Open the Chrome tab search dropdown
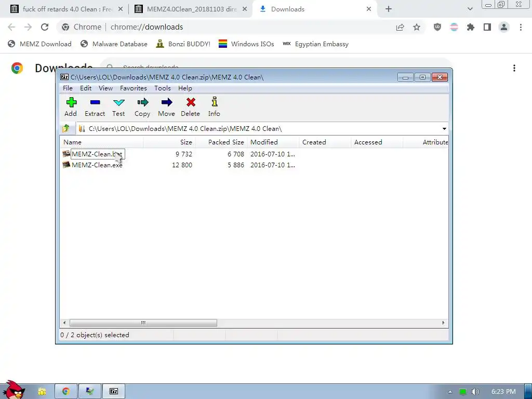The height and width of the screenshot is (399, 532). [470, 9]
